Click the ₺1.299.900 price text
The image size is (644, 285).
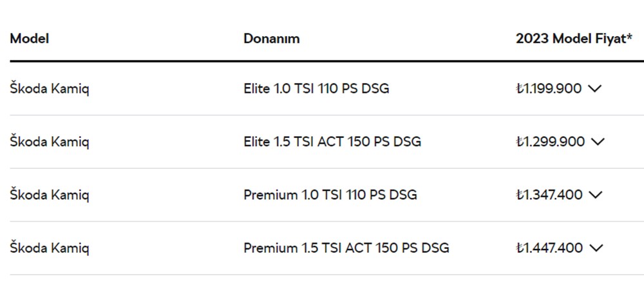[x=551, y=142]
